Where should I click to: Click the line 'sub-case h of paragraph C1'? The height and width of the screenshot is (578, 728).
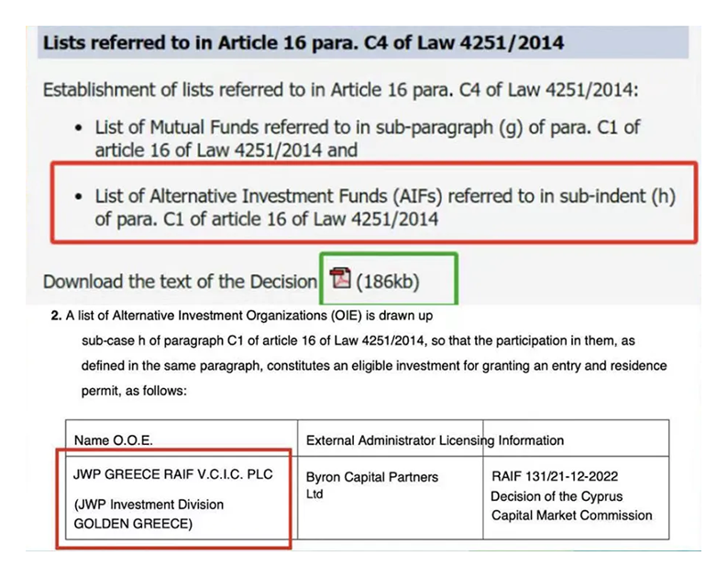(358, 341)
